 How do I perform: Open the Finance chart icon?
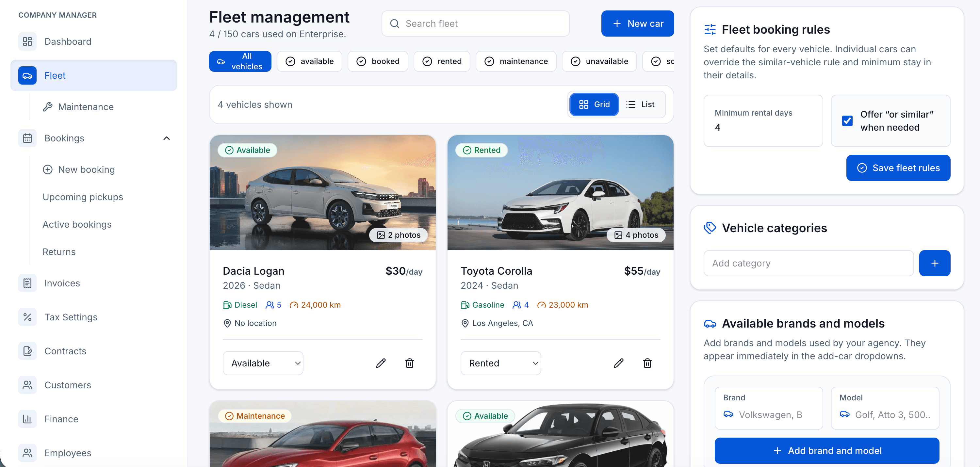coord(27,419)
